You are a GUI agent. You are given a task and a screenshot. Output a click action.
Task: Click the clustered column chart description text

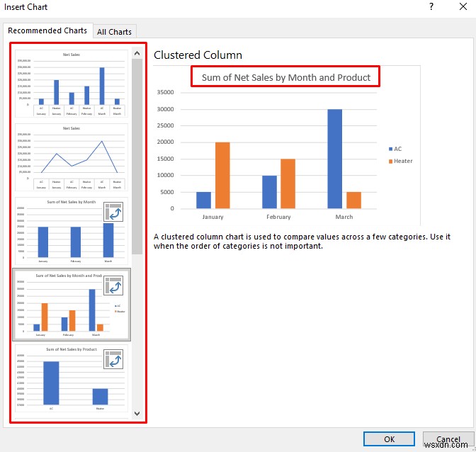click(302, 242)
